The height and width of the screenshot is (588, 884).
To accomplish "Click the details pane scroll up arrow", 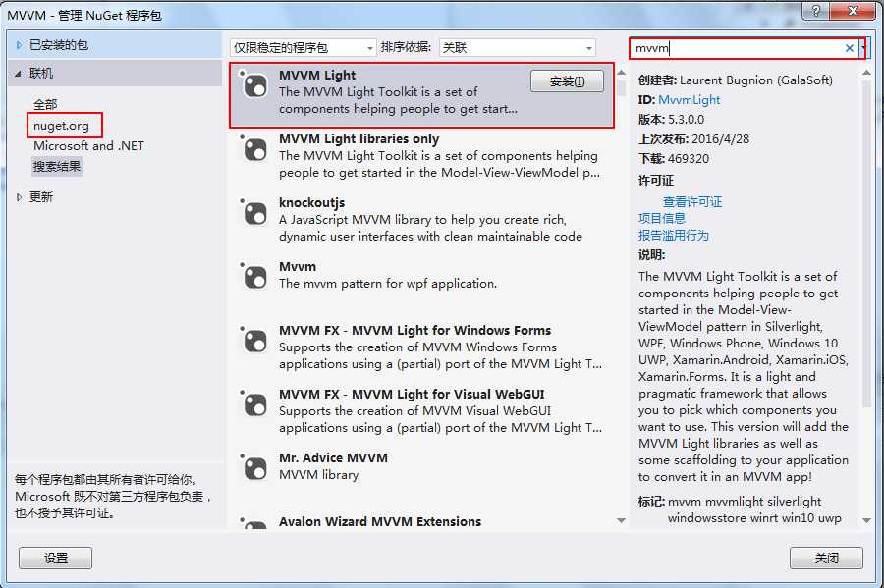I will coord(866,73).
